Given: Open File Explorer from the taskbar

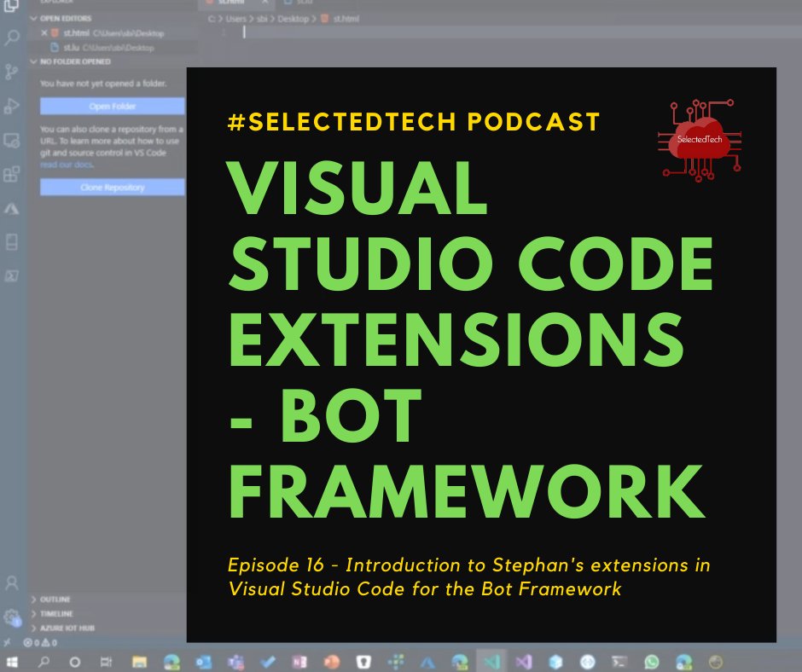Looking at the screenshot, I should point(139,662).
